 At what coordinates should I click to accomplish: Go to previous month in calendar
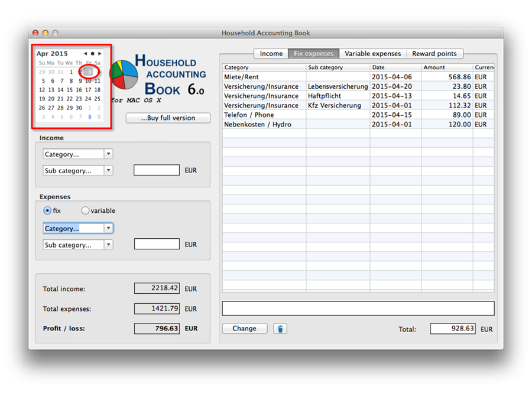[x=86, y=54]
